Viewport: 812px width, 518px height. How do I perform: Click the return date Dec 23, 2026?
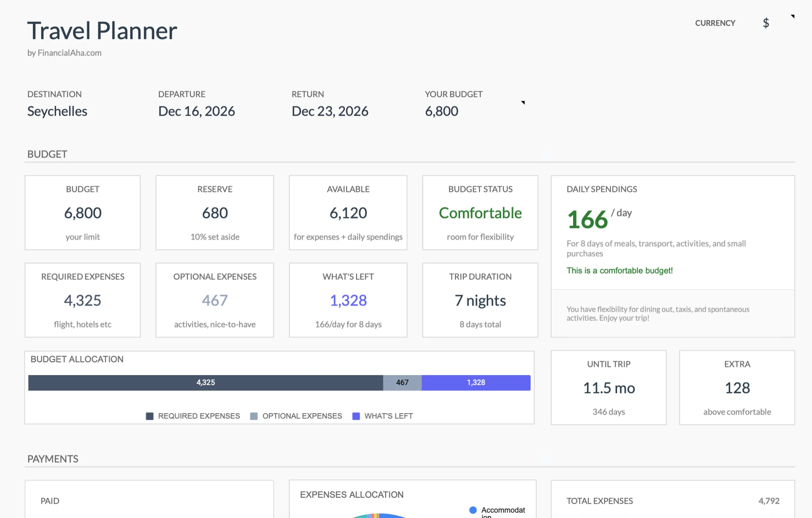pyautogui.click(x=330, y=111)
